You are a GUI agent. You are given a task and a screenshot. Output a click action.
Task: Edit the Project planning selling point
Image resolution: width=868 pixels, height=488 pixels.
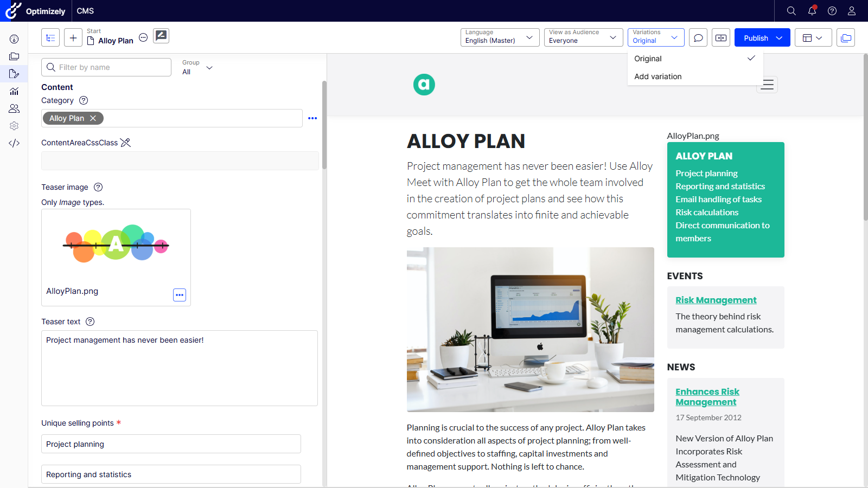(171, 444)
